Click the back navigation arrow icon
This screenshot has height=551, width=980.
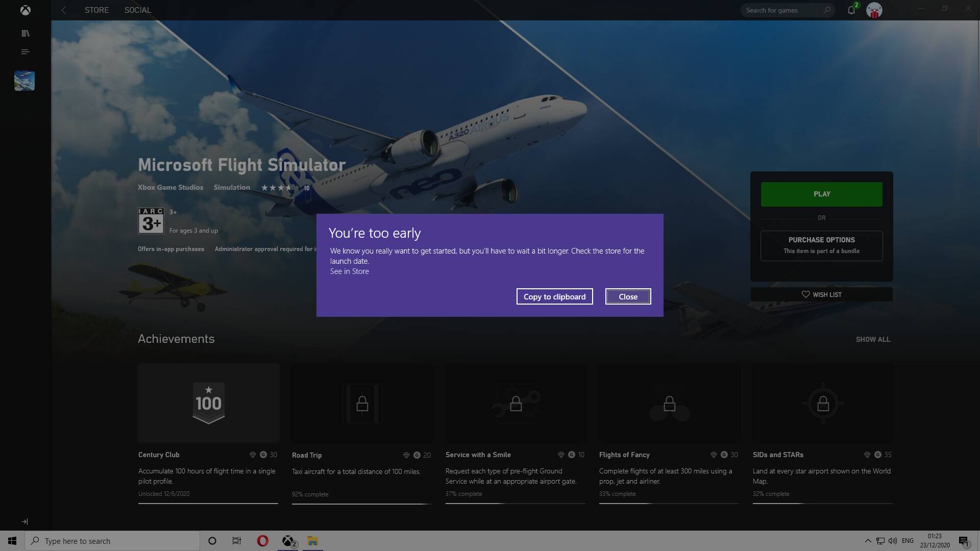tap(63, 9)
